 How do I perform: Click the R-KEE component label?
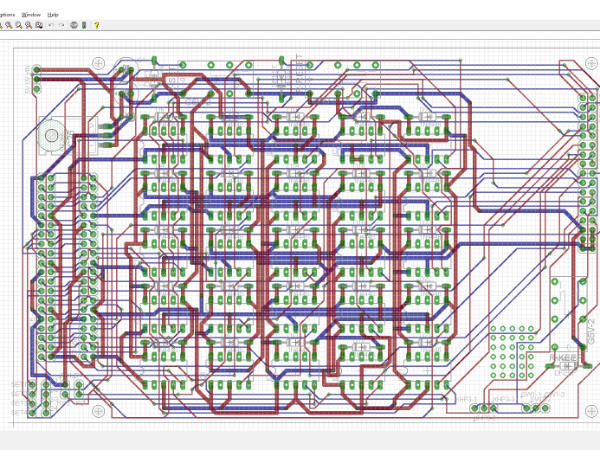[563, 359]
